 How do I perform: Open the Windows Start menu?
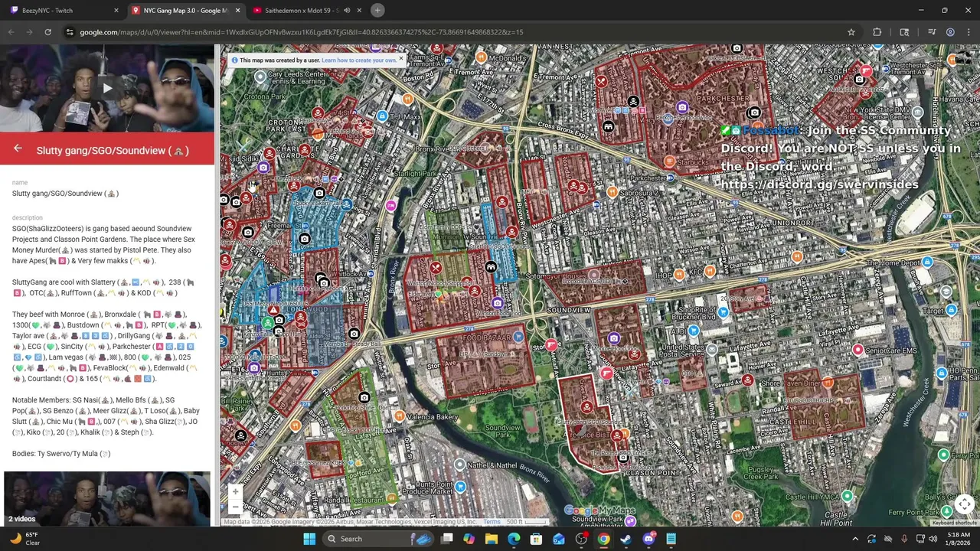point(309,539)
